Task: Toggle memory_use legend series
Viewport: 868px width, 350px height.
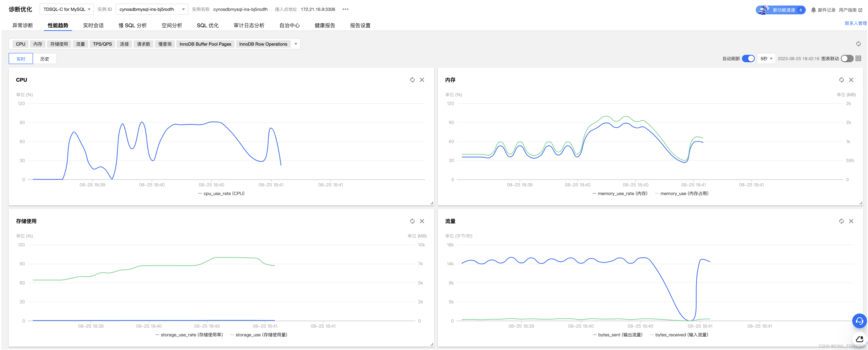Action: [x=682, y=194]
